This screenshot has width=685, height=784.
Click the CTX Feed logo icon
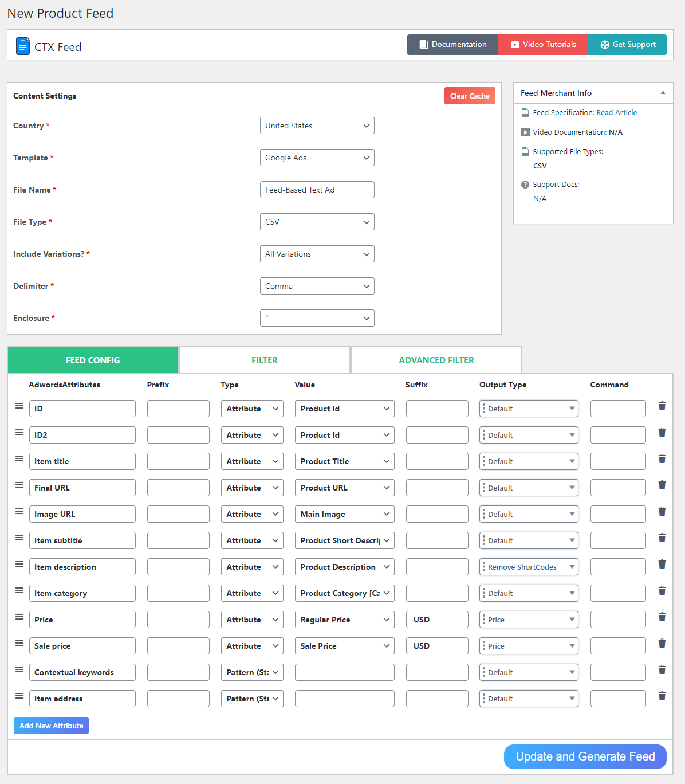click(x=23, y=46)
